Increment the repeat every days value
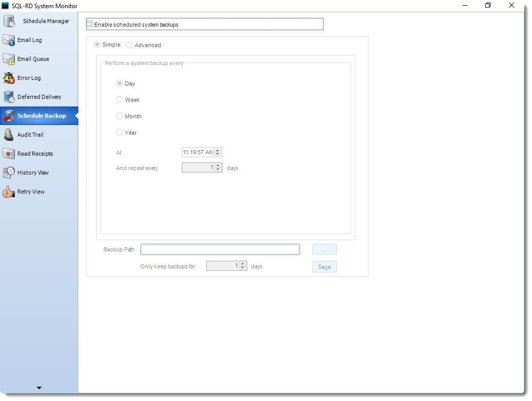Screen dimensions: 532x401 [218, 165]
